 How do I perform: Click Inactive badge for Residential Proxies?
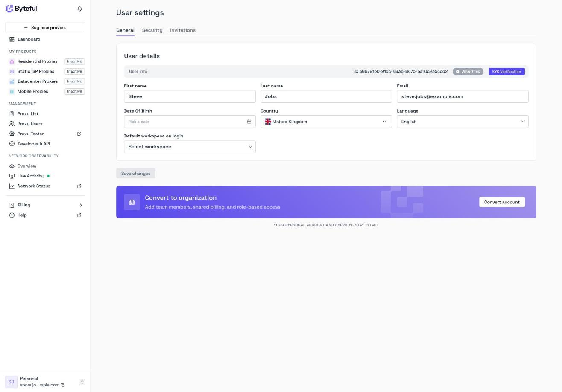click(74, 61)
